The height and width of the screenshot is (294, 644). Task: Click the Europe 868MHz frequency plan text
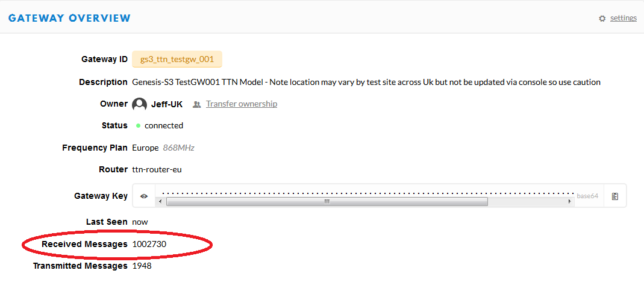click(x=163, y=148)
